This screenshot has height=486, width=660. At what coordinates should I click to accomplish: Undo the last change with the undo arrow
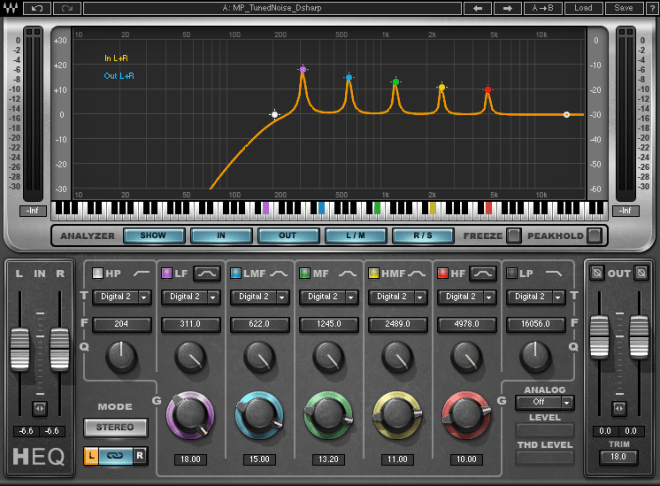[37, 8]
